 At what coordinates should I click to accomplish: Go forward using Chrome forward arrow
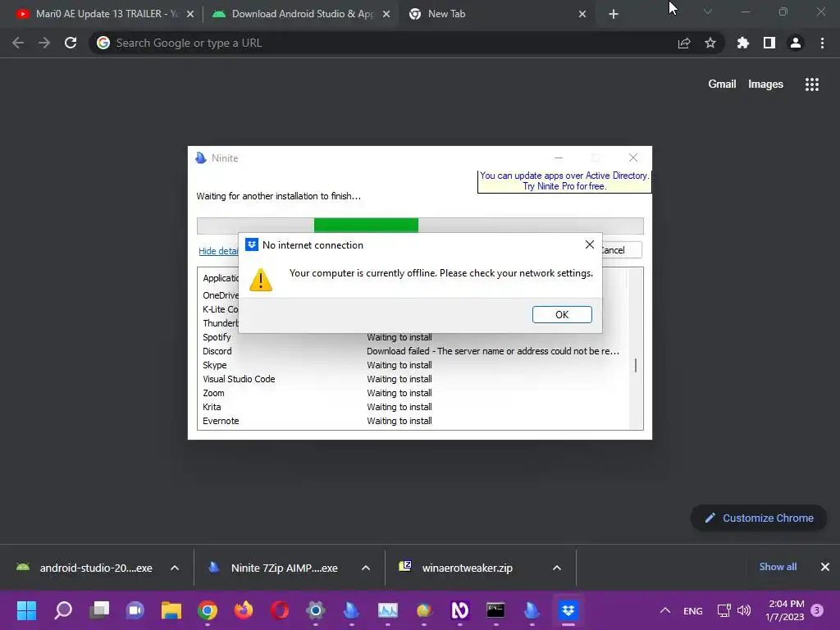(x=44, y=43)
